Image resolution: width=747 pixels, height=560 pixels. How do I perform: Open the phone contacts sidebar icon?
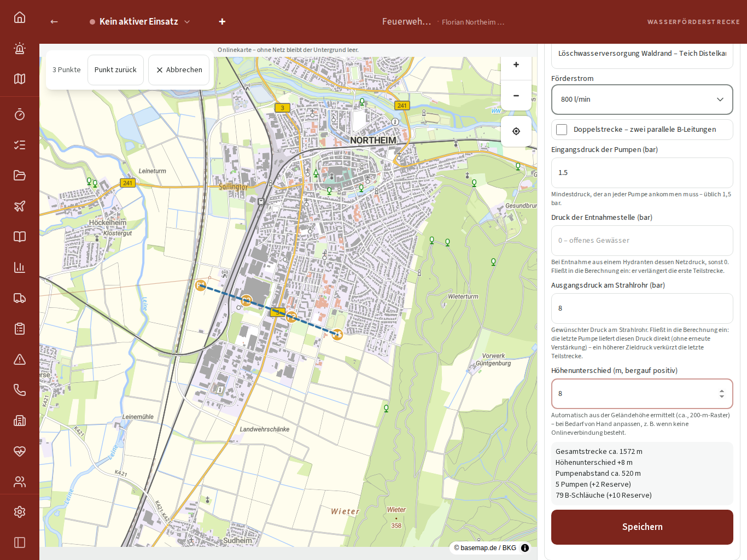(x=20, y=390)
